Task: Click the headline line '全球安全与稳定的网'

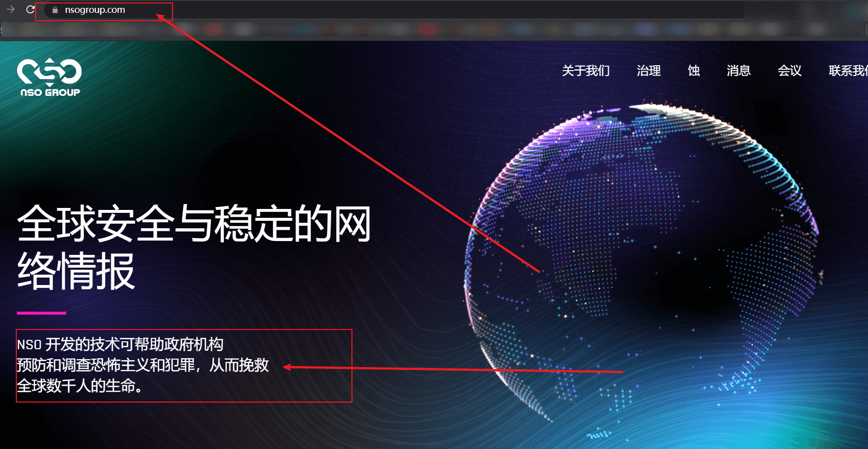Action: click(x=194, y=224)
